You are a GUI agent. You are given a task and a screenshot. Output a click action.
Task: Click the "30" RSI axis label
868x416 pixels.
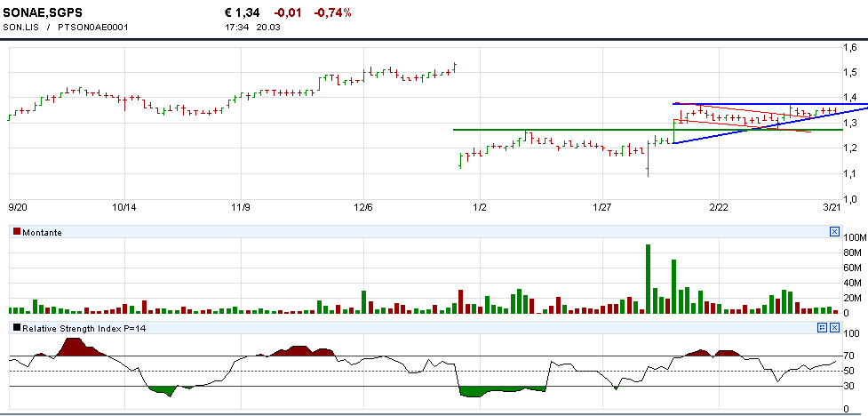pos(849,386)
